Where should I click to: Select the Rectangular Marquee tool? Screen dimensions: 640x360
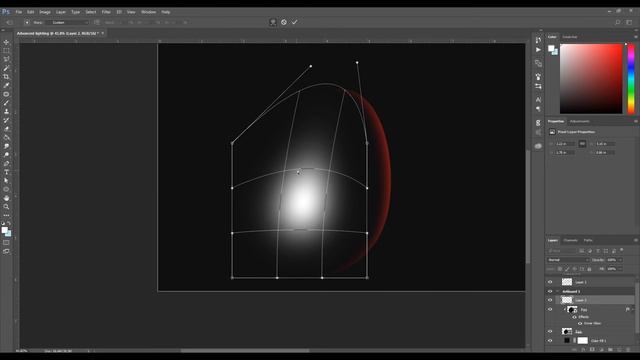[x=6, y=51]
